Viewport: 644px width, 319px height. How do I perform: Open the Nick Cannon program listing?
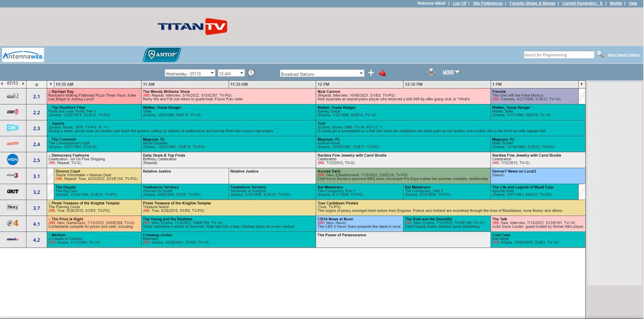pyautogui.click(x=403, y=96)
